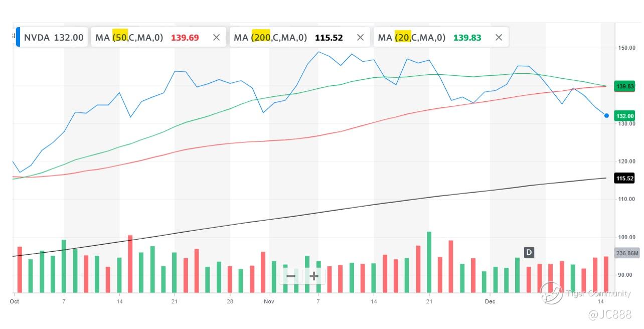Select the NVDA 132.00 legend label

54,38
